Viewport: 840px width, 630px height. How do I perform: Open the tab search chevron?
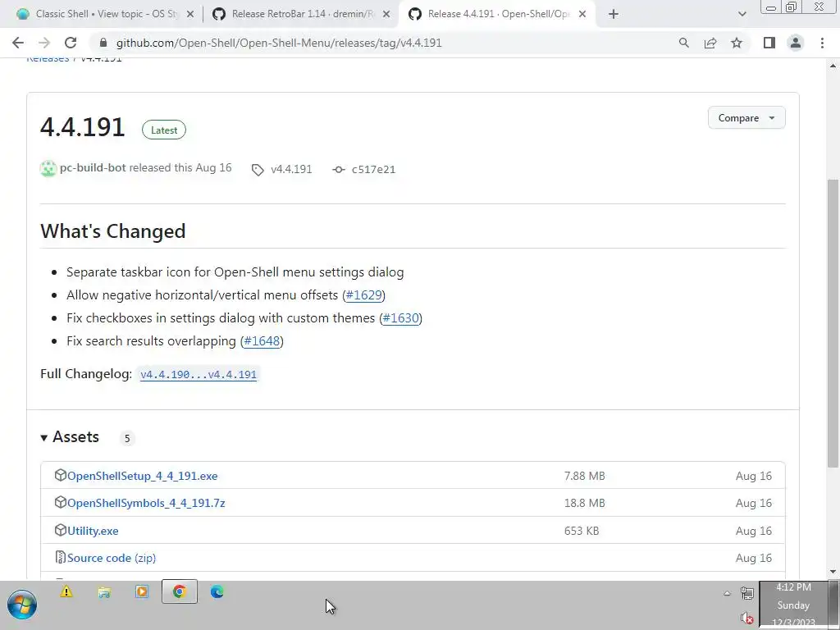(742, 14)
